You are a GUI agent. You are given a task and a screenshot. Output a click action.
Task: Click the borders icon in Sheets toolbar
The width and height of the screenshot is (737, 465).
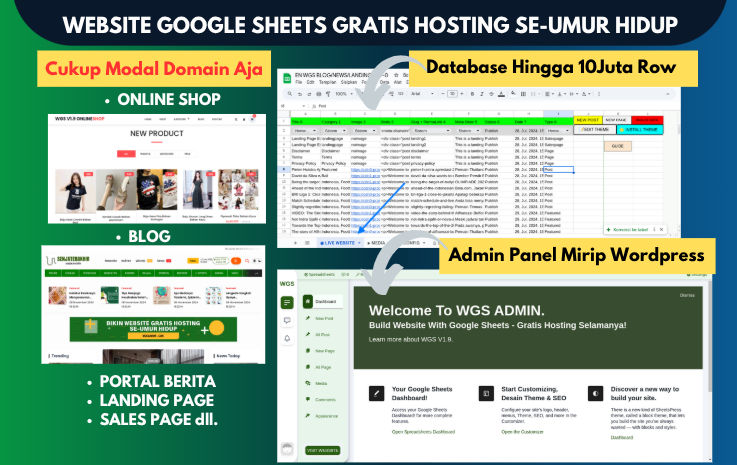[x=523, y=94]
